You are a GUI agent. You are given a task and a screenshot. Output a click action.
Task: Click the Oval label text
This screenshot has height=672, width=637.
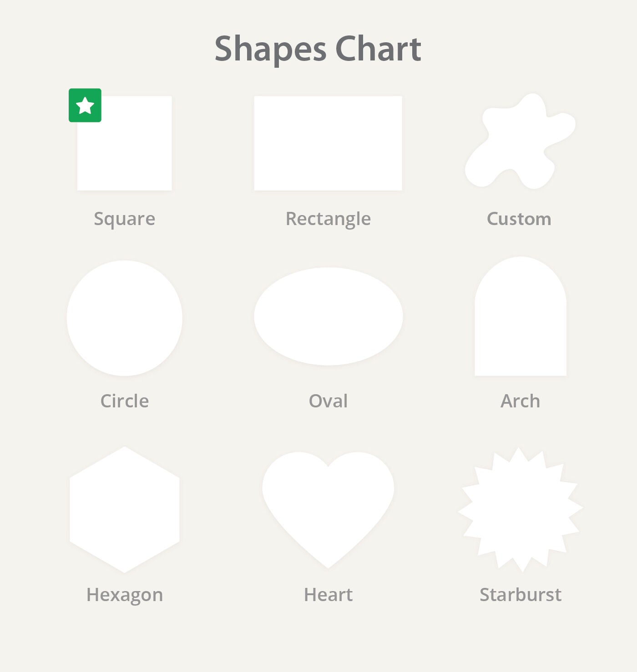click(x=328, y=401)
